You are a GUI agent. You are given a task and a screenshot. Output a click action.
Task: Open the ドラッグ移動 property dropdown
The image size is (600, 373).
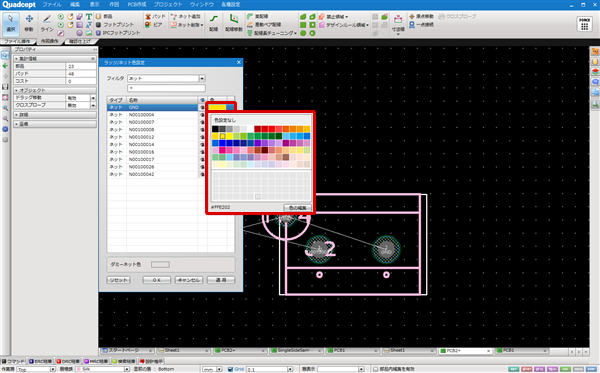[93, 98]
